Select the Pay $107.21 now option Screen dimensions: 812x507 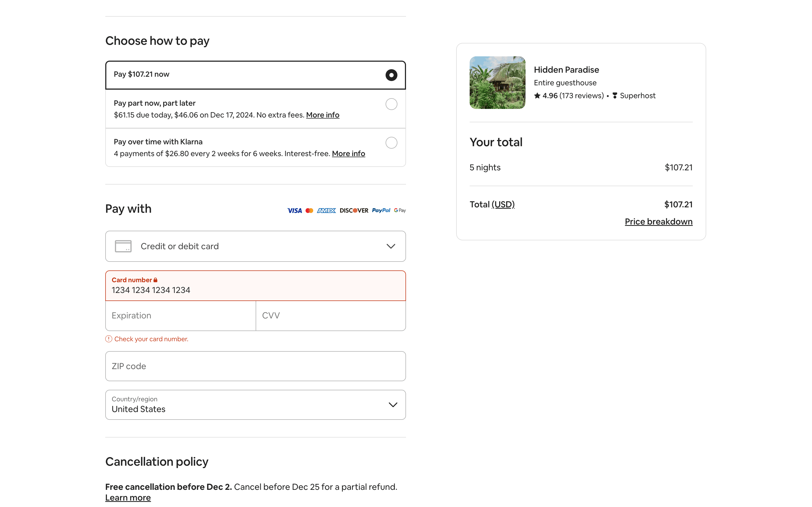click(391, 75)
